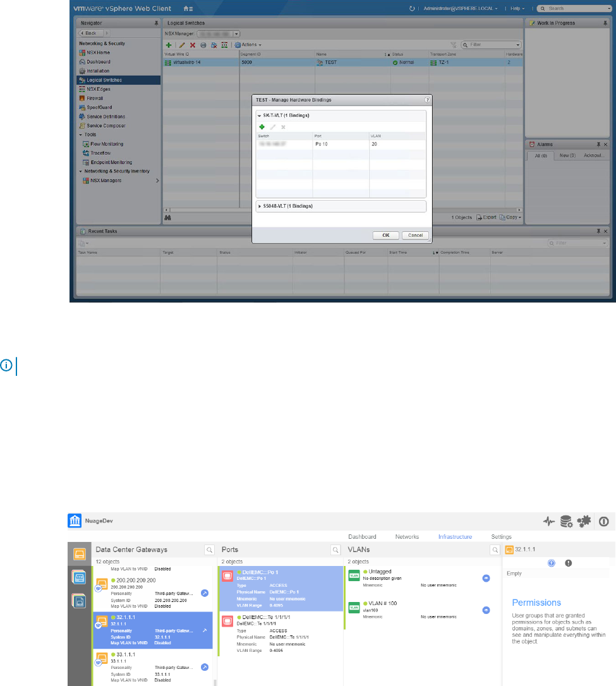Switch to the New (0) alarms tab
The image size is (616, 686).
[567, 156]
